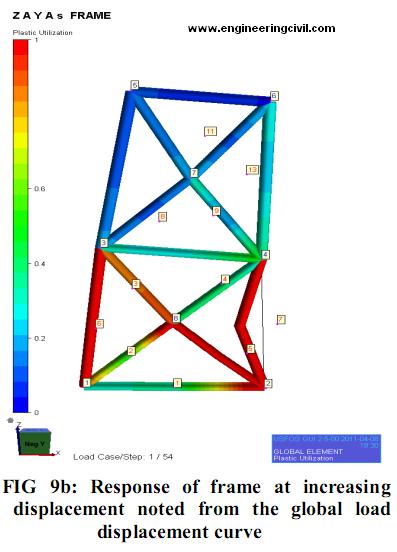Select the orange label 5 on buckled member

coord(251,349)
